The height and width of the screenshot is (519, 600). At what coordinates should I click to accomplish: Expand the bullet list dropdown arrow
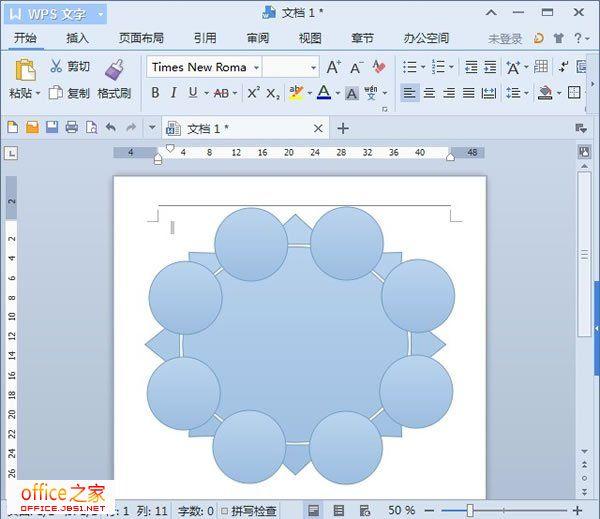click(x=423, y=67)
